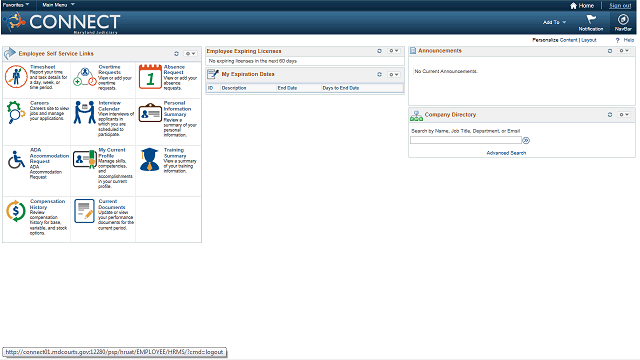Click the Days to End Date header
Screen dimensions: 640x360
click(341, 88)
